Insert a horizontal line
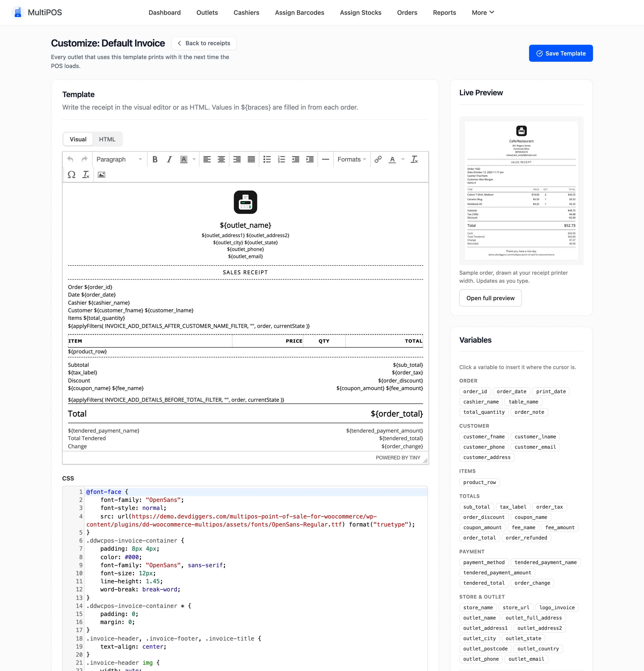 point(325,159)
